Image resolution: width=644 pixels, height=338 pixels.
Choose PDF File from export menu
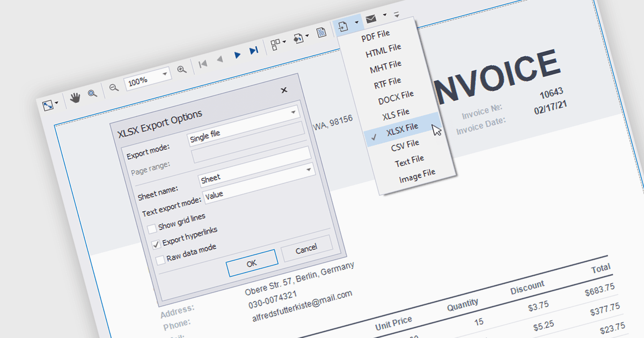click(376, 35)
